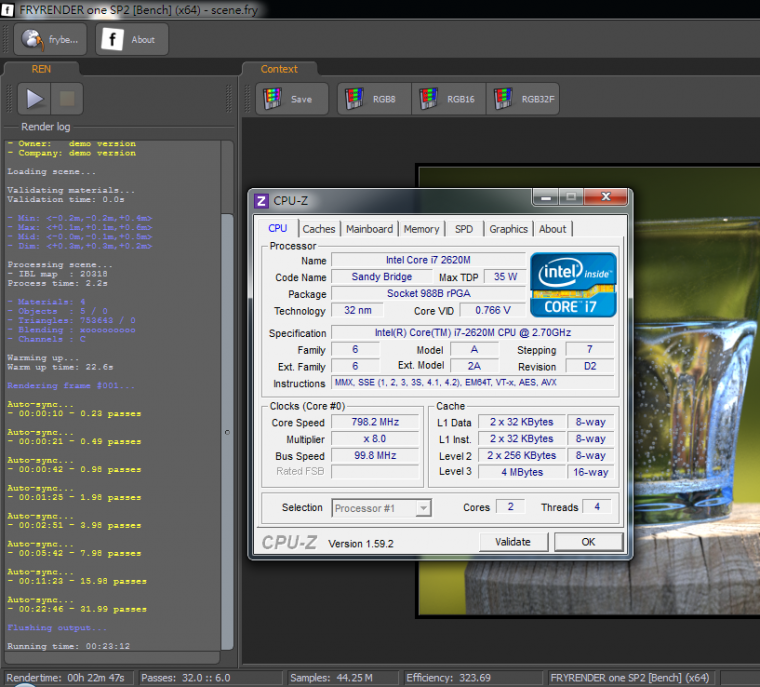Image resolution: width=760 pixels, height=687 pixels.
Task: Switch to the Memory tab
Action: 421,229
